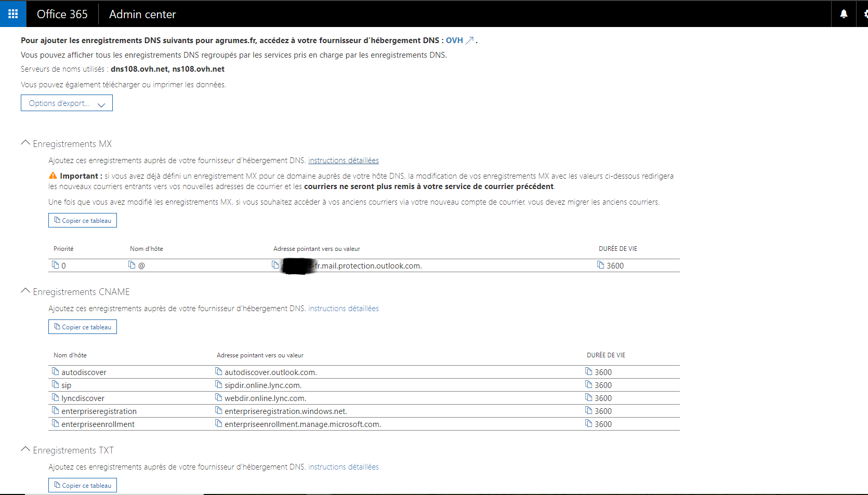The image size is (868, 495).
Task: Collapse the Enregistrements CNAME section
Action: point(25,291)
